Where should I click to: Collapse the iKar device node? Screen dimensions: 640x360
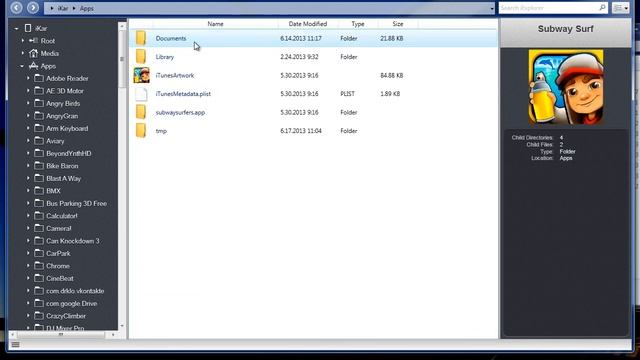(x=16, y=29)
